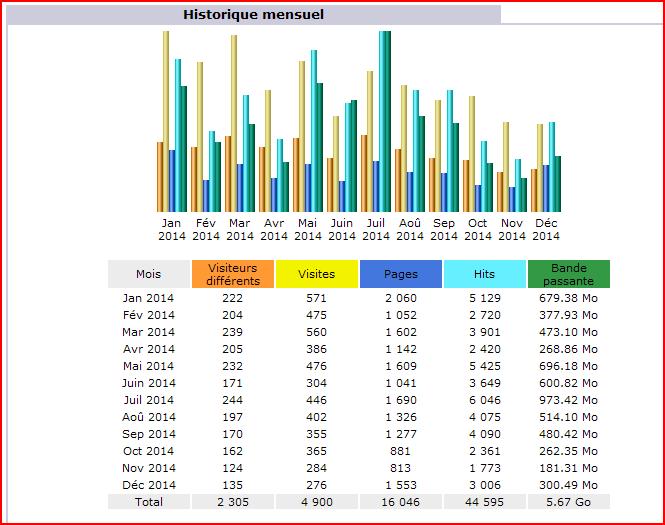Click November pages value '813'
The height and width of the screenshot is (525, 665).
point(400,468)
